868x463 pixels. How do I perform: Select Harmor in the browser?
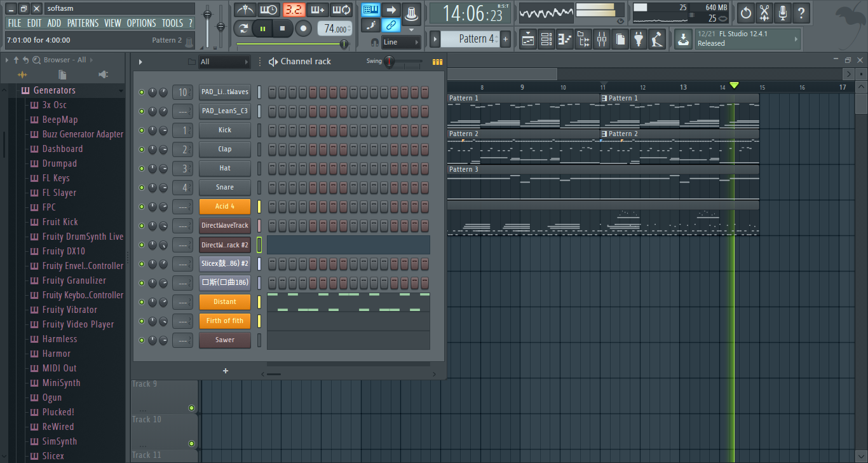pyautogui.click(x=57, y=354)
